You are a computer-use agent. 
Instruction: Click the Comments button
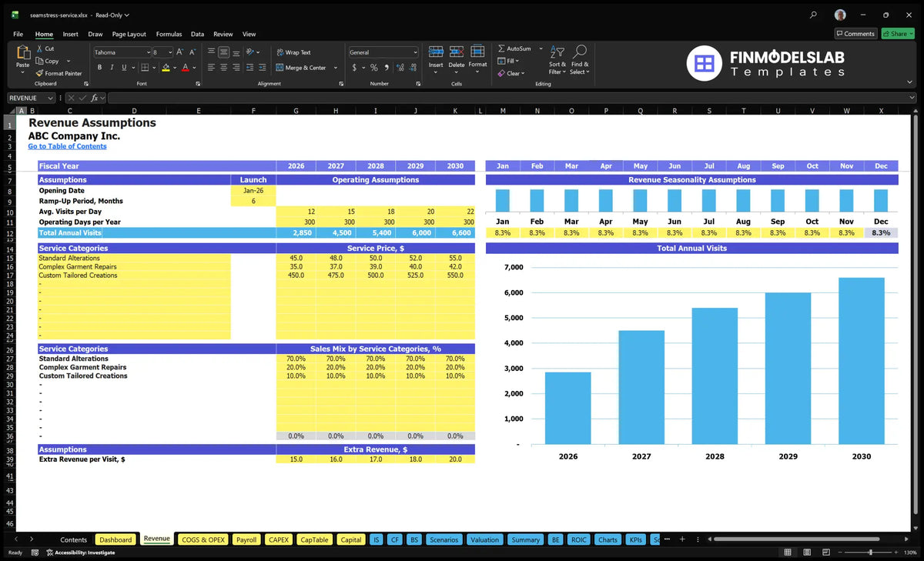tap(855, 34)
